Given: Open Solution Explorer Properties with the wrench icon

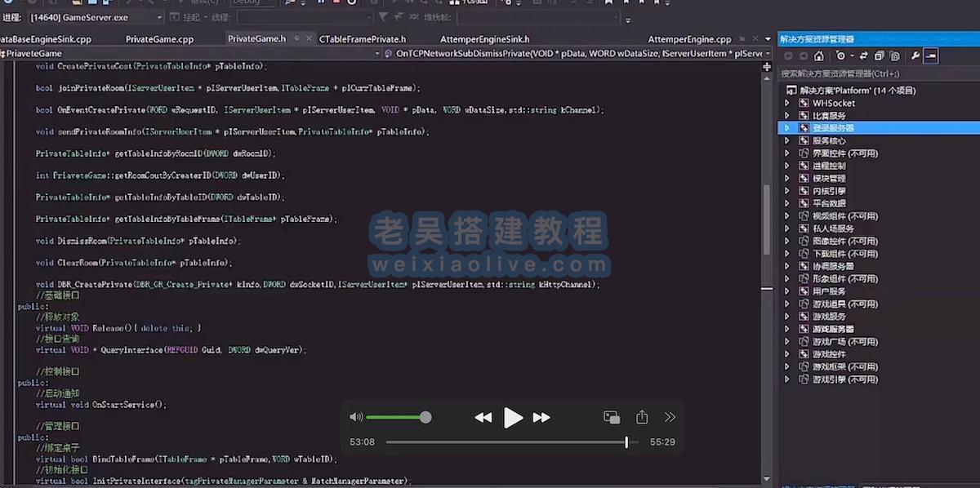Looking at the screenshot, I should point(914,55).
